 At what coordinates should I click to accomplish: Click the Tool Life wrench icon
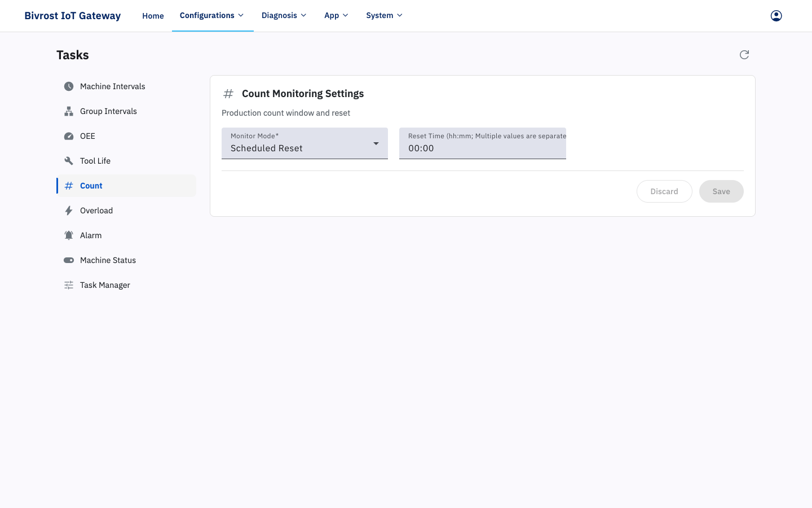click(x=69, y=161)
